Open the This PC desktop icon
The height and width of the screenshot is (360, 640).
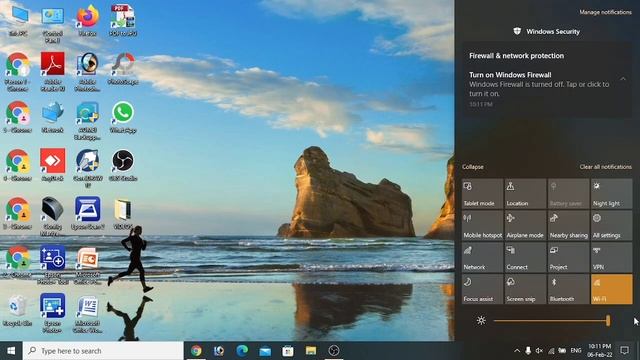click(x=19, y=20)
